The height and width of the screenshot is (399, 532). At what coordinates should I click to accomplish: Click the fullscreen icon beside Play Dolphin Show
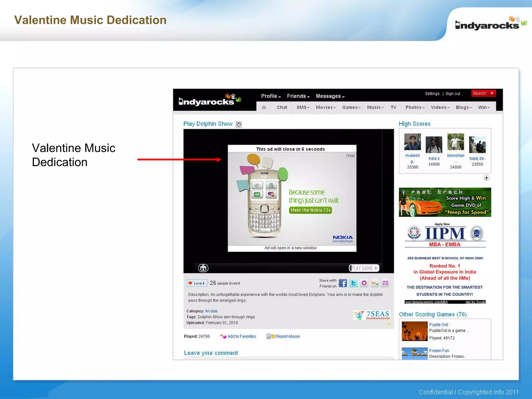pos(239,125)
